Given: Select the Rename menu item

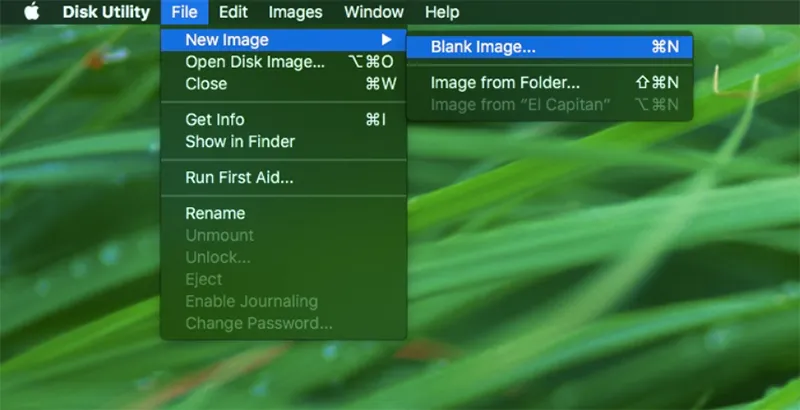Looking at the screenshot, I should coord(215,213).
